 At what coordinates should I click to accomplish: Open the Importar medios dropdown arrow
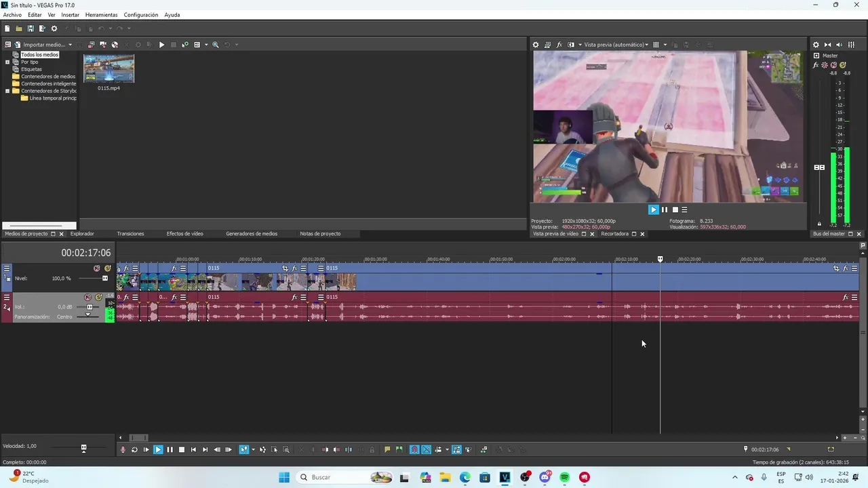[70, 45]
